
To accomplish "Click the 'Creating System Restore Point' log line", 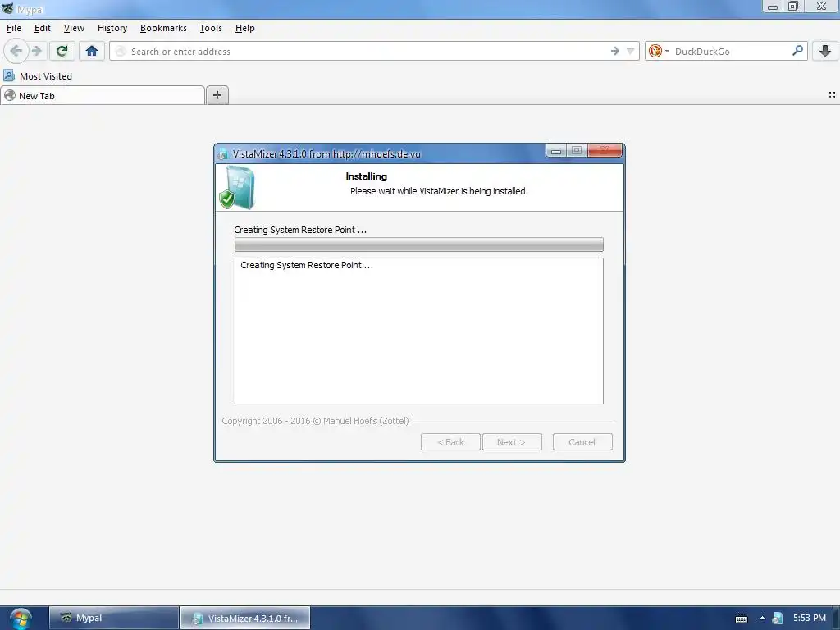I will click(x=307, y=265).
